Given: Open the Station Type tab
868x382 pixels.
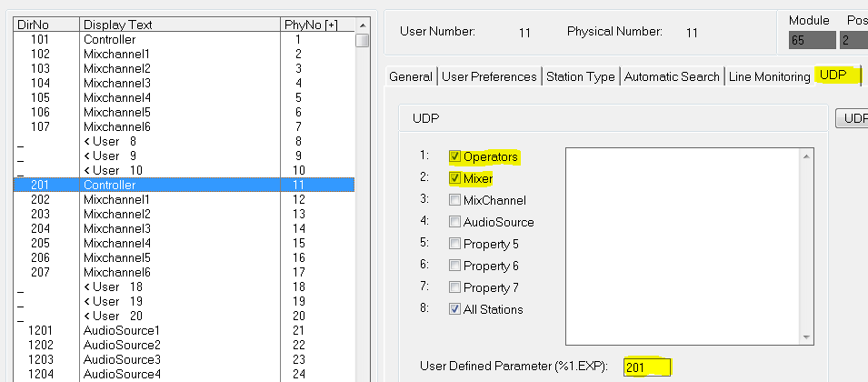Looking at the screenshot, I should (x=580, y=76).
